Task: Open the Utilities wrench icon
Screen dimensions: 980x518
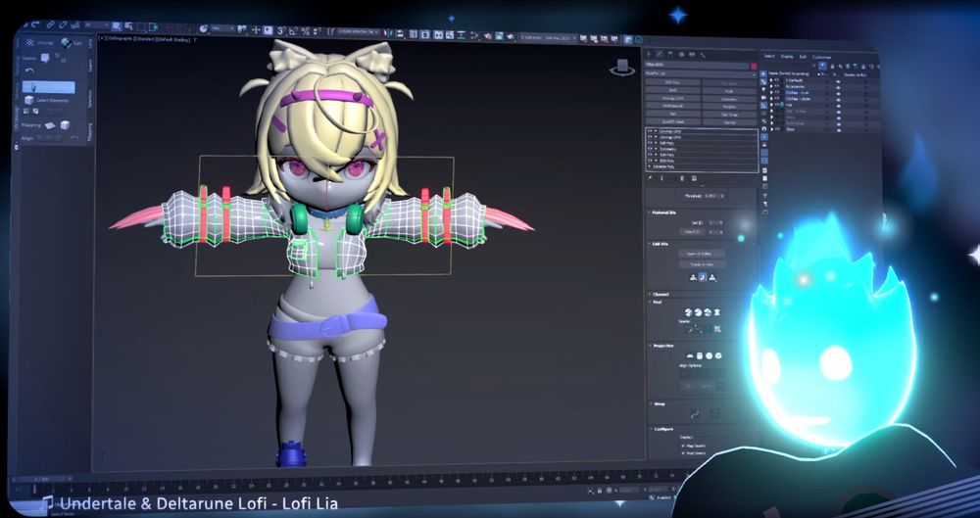Action: pos(703,55)
